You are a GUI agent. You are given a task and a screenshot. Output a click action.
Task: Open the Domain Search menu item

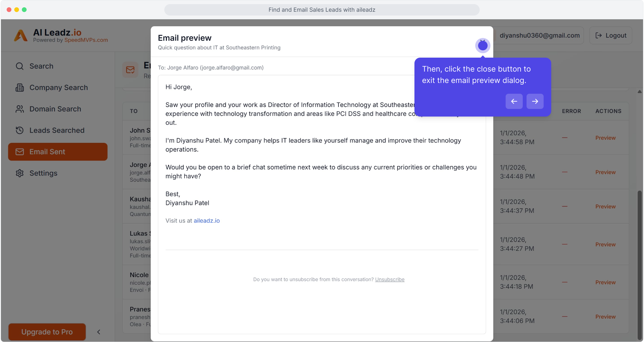55,109
